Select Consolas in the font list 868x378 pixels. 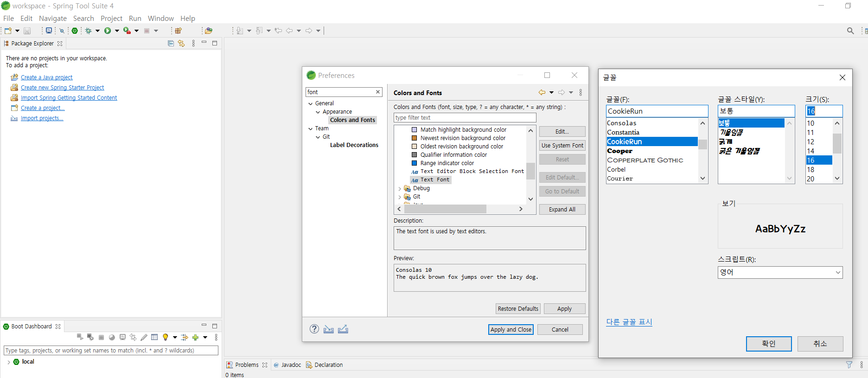pos(621,123)
